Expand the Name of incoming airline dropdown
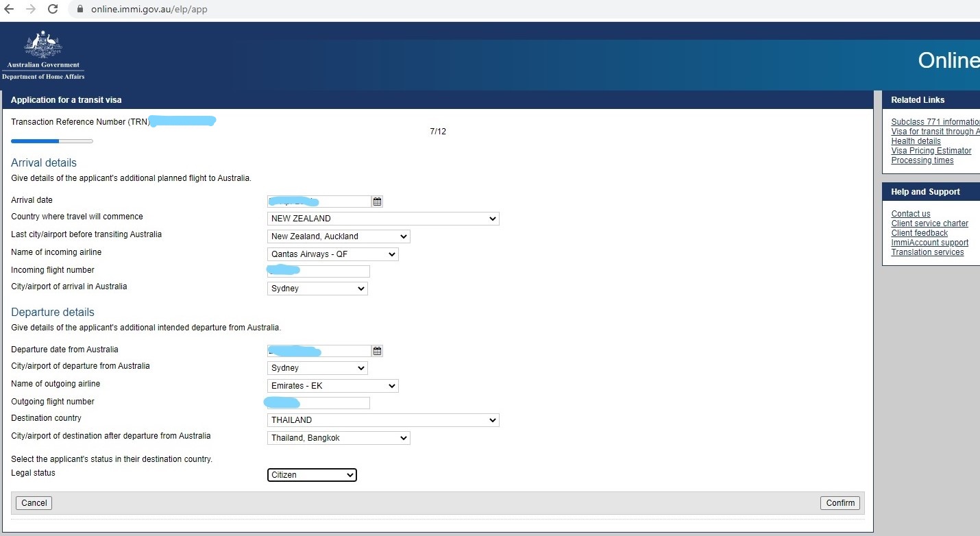980x536 pixels. pyautogui.click(x=332, y=254)
